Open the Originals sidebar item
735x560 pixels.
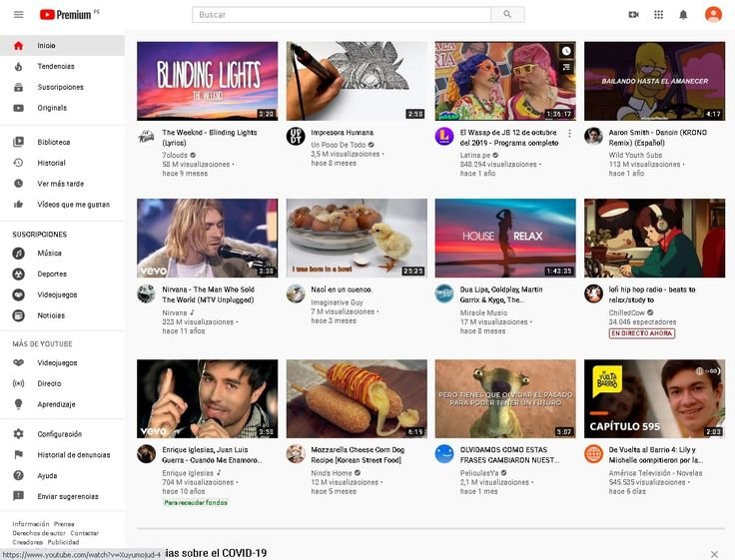[62, 108]
